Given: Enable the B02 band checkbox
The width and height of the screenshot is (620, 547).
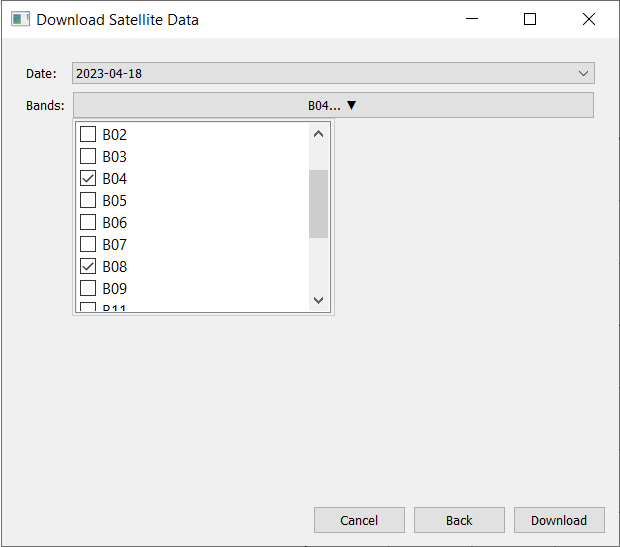Looking at the screenshot, I should pos(88,134).
